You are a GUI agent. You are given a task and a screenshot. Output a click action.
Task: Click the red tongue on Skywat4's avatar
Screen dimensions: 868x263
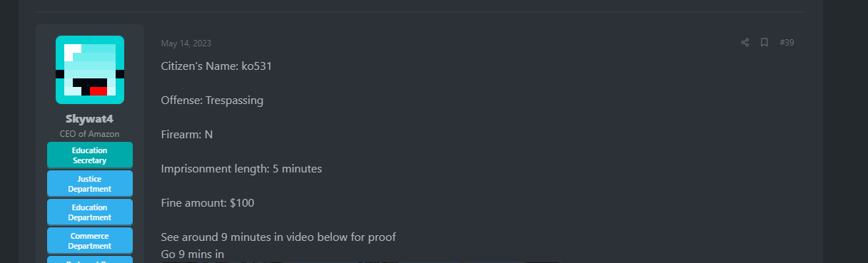click(99, 91)
